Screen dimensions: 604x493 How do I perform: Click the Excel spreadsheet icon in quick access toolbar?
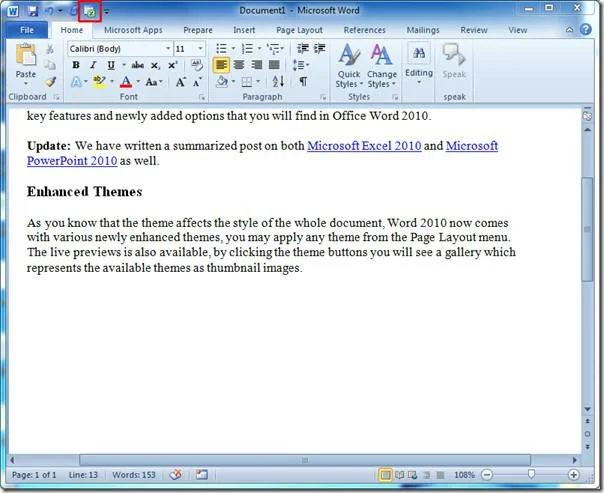[90, 12]
